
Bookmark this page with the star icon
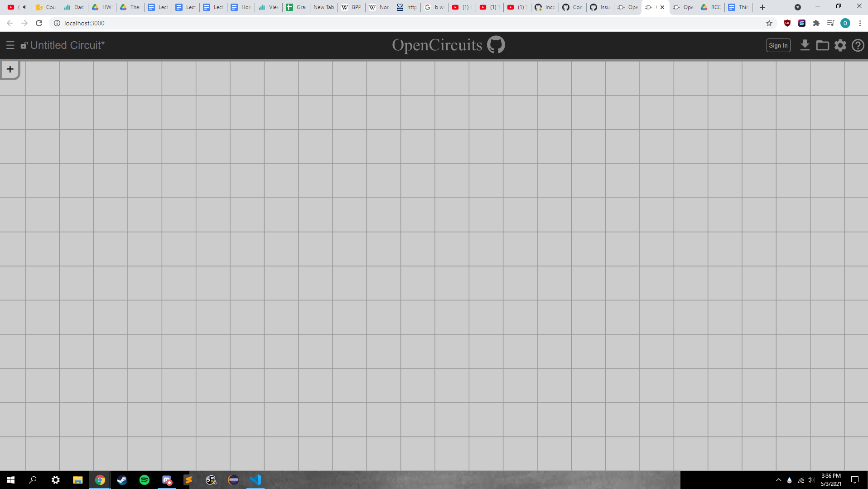click(769, 23)
